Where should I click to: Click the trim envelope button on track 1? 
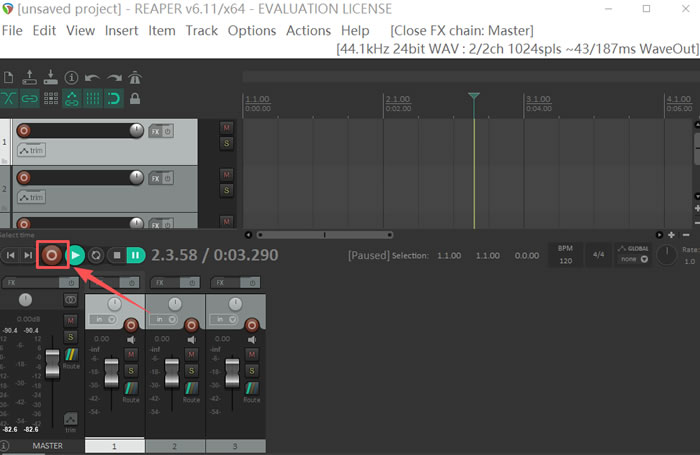(x=31, y=150)
